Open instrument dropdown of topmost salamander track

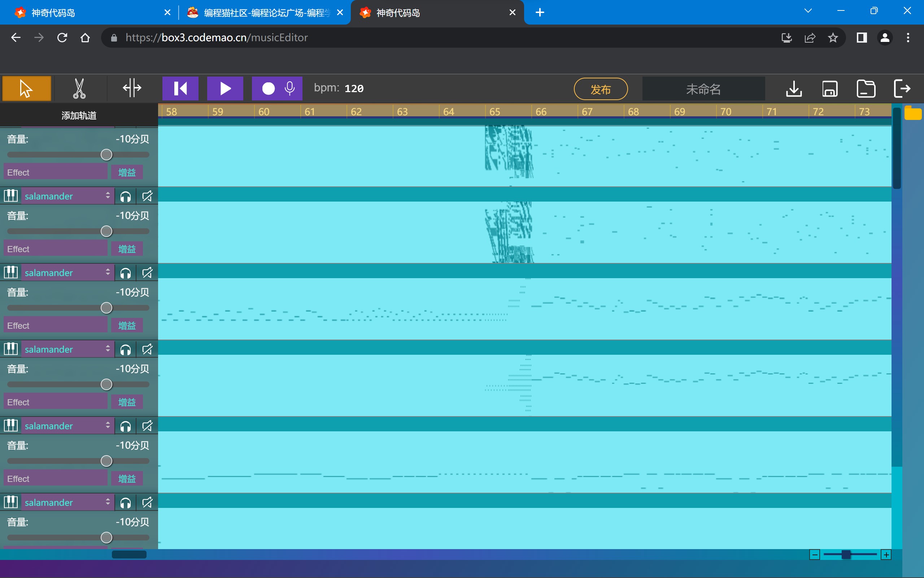pos(67,196)
